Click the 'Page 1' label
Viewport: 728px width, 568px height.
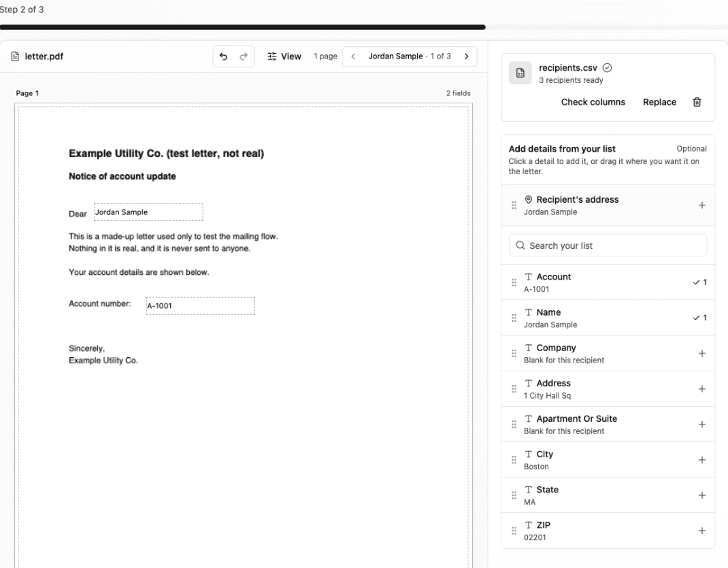tap(27, 93)
